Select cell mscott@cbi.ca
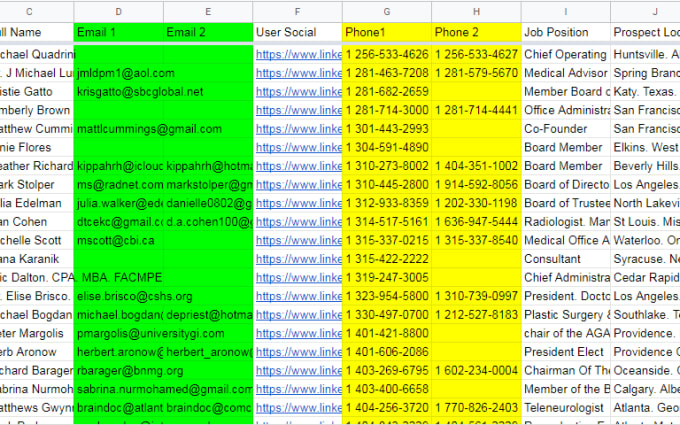Image resolution: width=680 pixels, height=425 pixels. (x=118, y=241)
